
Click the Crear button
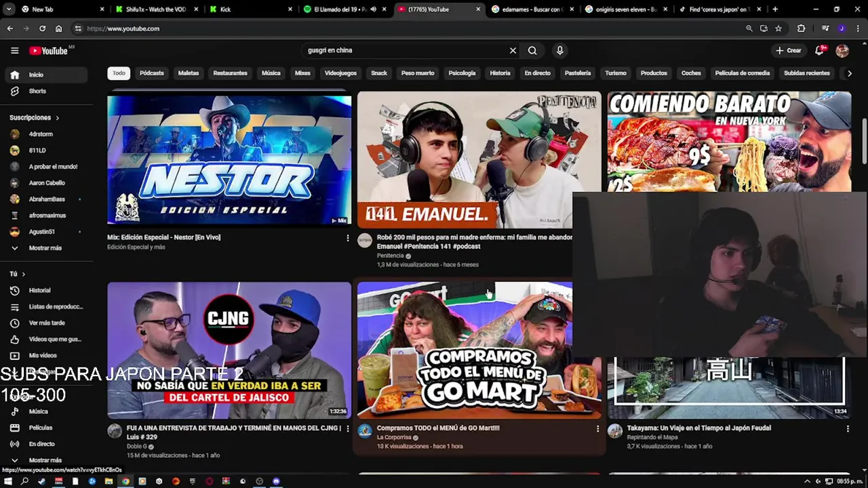tap(789, 50)
